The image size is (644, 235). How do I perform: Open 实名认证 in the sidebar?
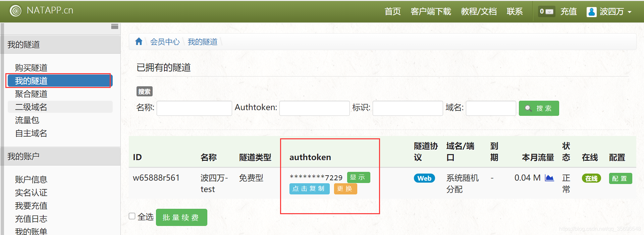tap(31, 193)
